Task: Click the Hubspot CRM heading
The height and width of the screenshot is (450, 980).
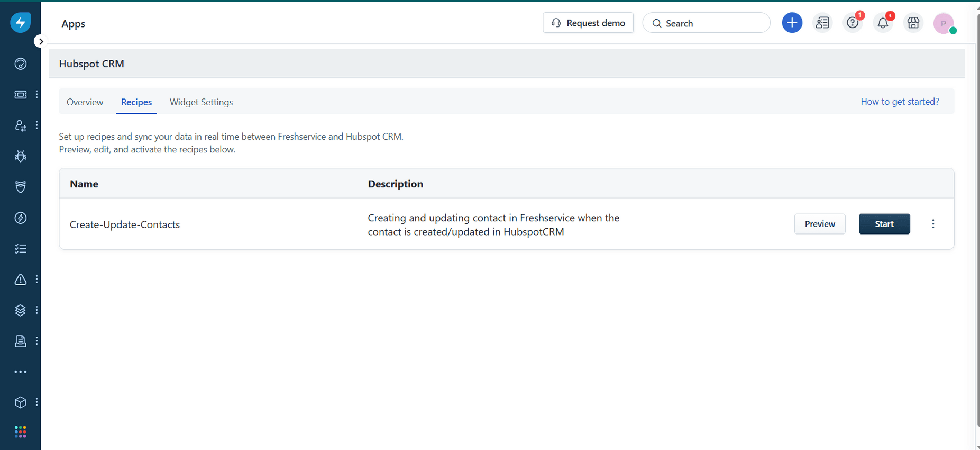Action: (91, 64)
